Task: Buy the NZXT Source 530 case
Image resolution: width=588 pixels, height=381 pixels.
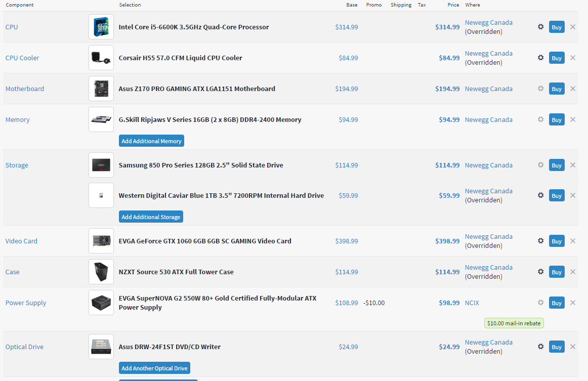Action: [557, 272]
